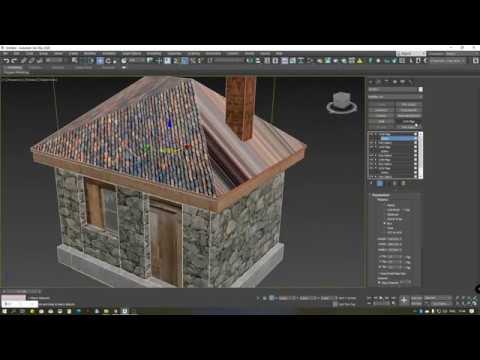Image resolution: width=480 pixels, height=360 pixels.
Task: Click the taskbar clock in system tray
Action: (462, 311)
